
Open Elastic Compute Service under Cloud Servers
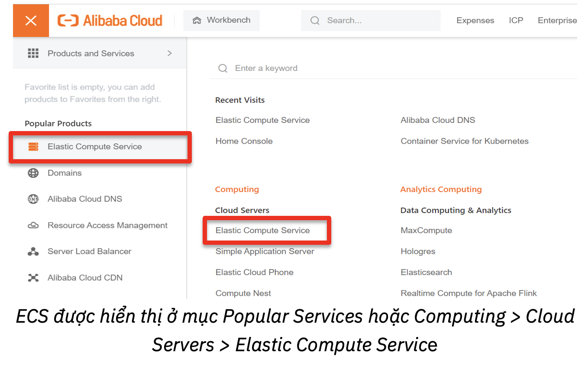(x=262, y=231)
